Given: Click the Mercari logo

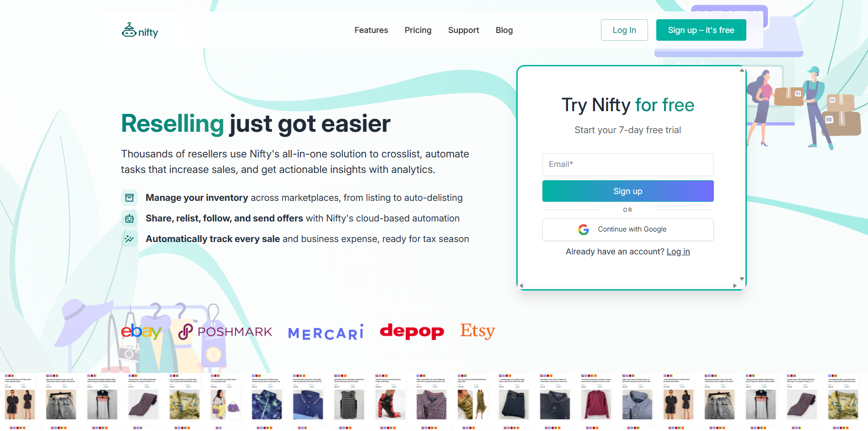Looking at the screenshot, I should (x=326, y=333).
